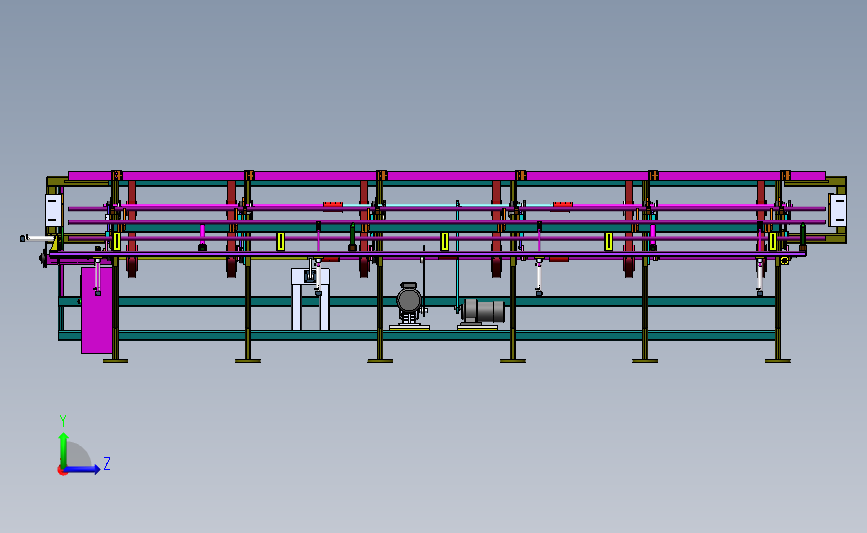Select the round dark gray motor
This screenshot has height=533, width=867.
(409, 300)
